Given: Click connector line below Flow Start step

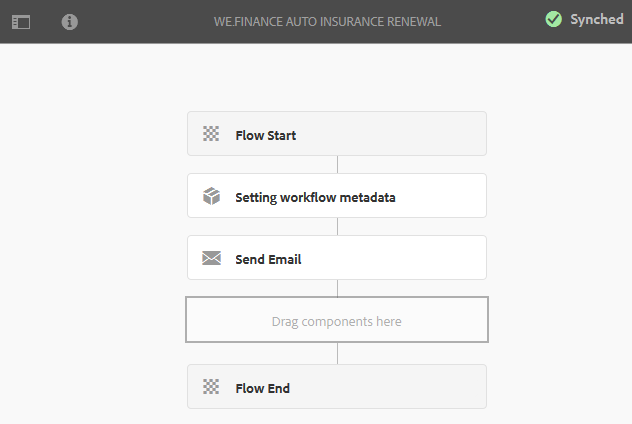Looking at the screenshot, I should coord(337,165).
